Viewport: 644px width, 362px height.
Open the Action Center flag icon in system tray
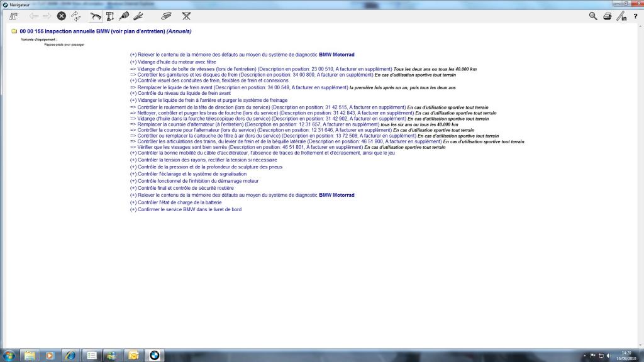point(592,356)
